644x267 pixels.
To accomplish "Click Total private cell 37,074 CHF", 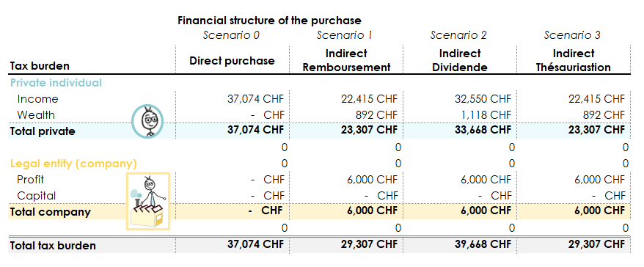I will [255, 131].
